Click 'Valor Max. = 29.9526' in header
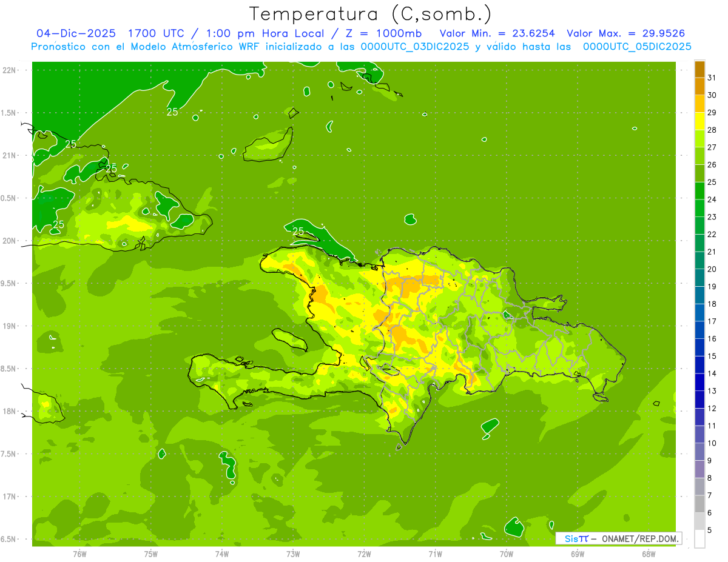 click(626, 33)
